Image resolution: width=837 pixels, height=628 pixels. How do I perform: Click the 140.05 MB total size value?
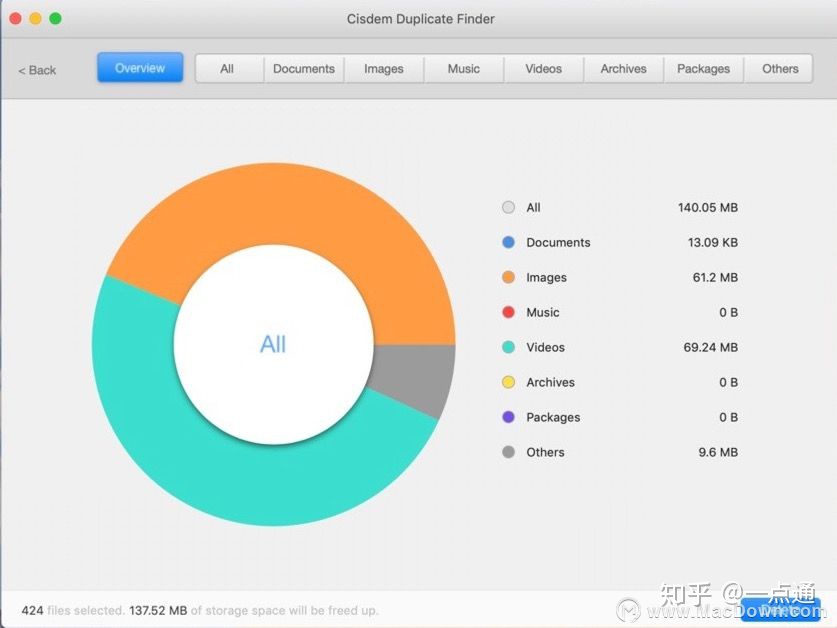(708, 207)
